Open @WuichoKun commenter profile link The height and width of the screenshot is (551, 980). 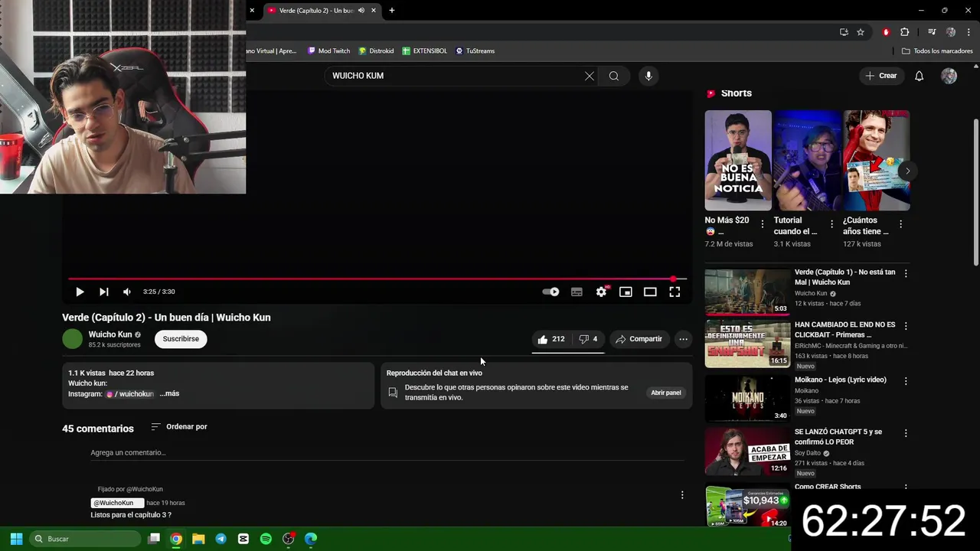click(x=117, y=503)
